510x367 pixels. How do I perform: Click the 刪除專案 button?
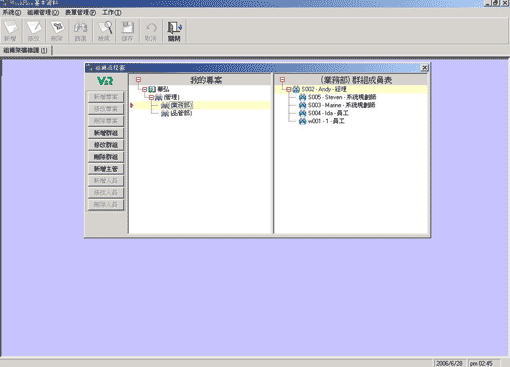coord(106,121)
